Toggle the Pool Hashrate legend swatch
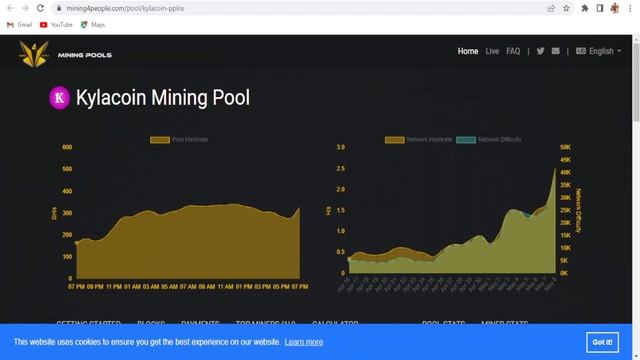This screenshot has height=360, width=640. [160, 140]
